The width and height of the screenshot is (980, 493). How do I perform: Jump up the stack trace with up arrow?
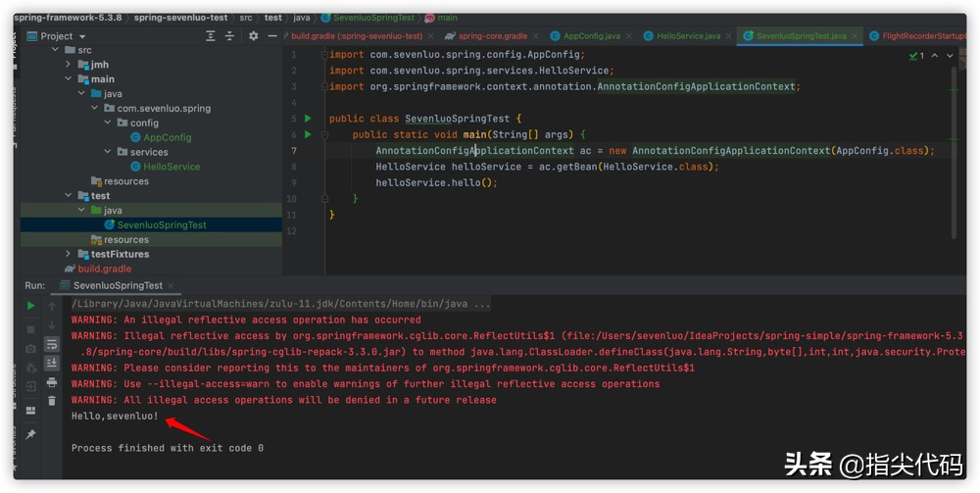(x=52, y=306)
